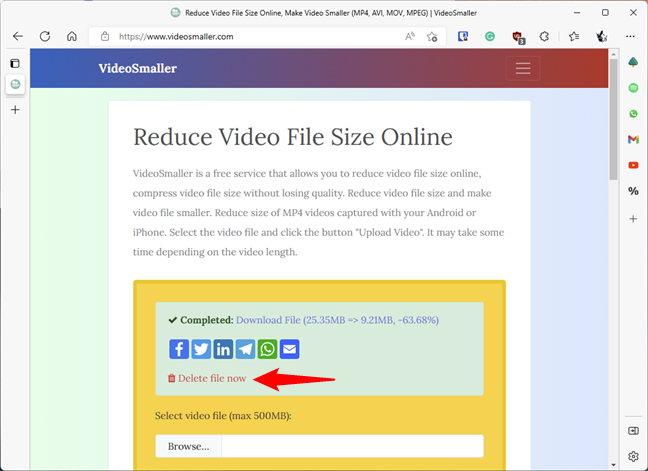The height and width of the screenshot is (471, 648).
Task: Click the Read aloud icon in address bar
Action: pos(410,36)
